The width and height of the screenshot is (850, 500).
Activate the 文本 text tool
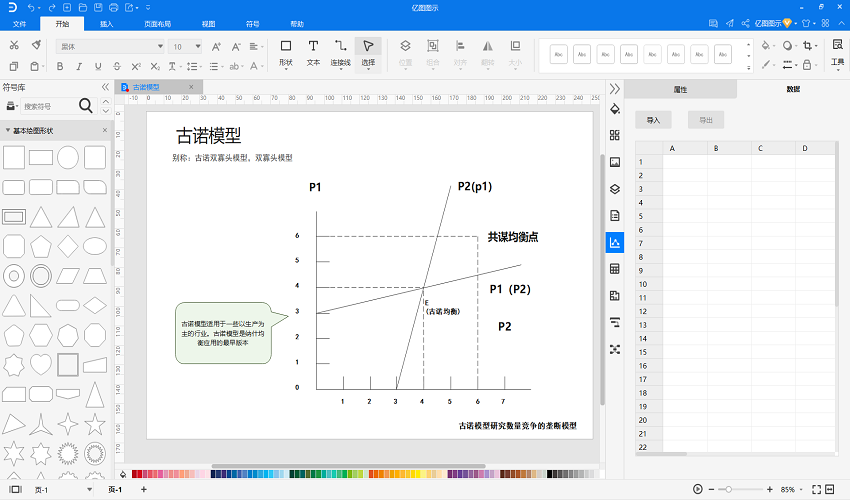click(313, 53)
